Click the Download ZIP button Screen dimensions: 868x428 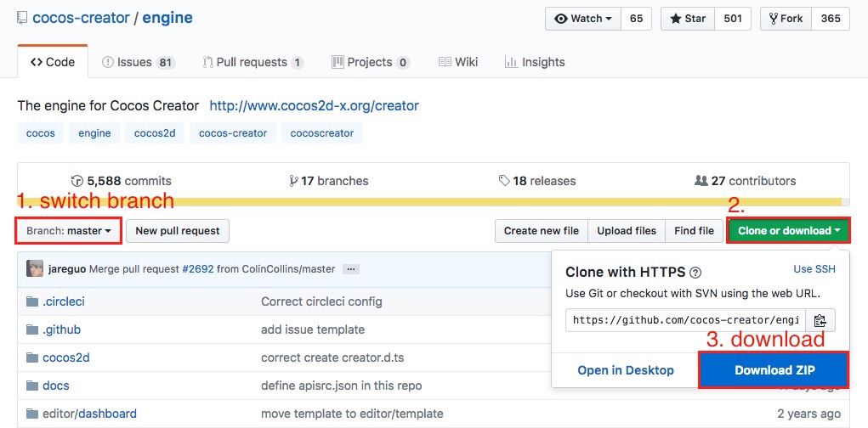coord(774,370)
